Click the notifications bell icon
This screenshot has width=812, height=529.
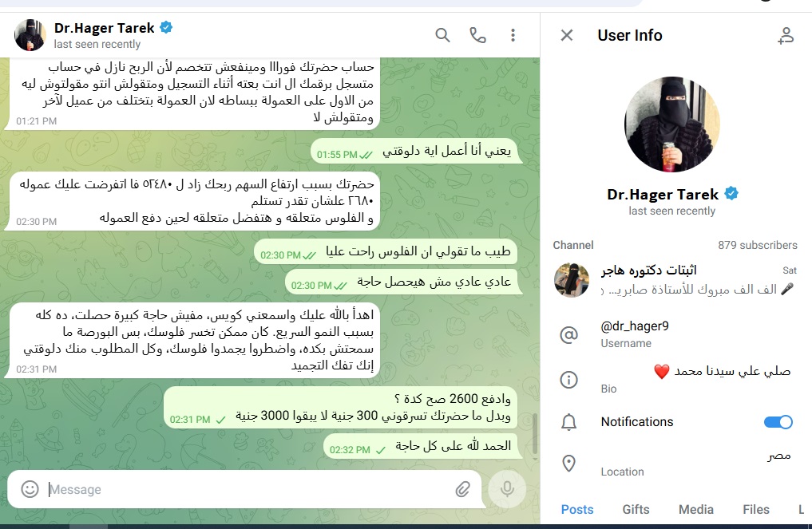pyautogui.click(x=568, y=422)
